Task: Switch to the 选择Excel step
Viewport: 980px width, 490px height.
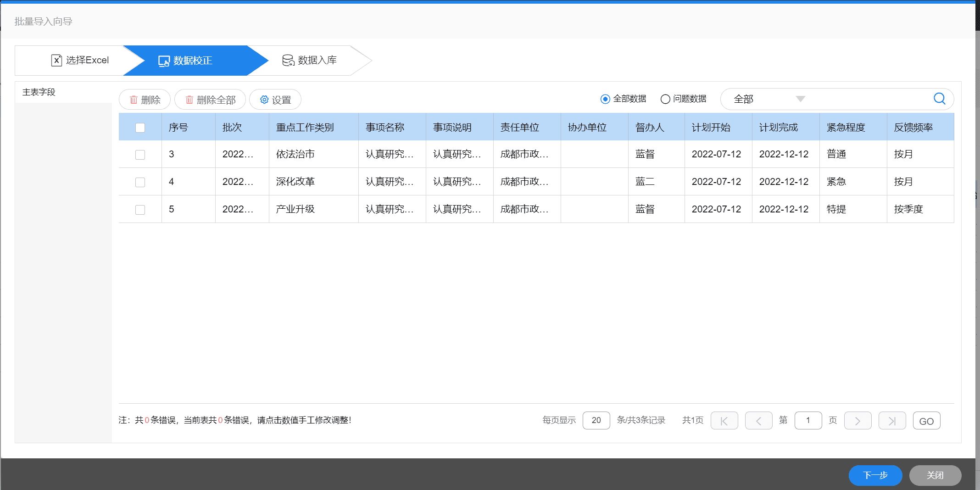Action: pyautogui.click(x=80, y=60)
